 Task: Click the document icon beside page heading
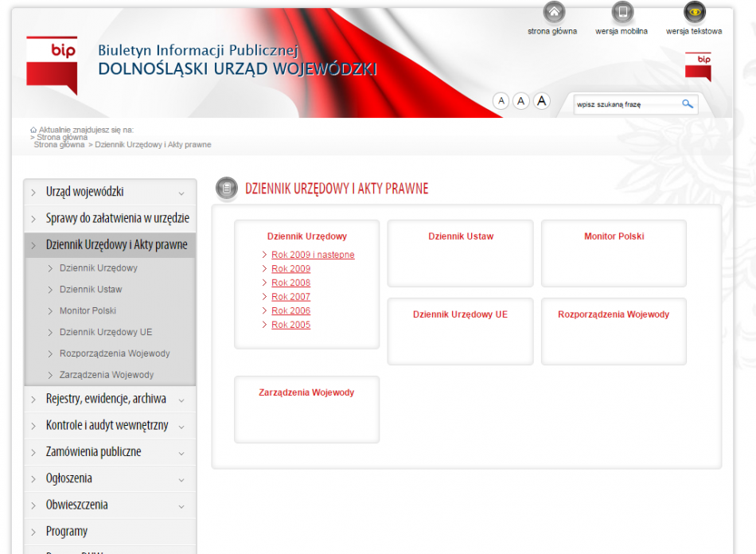point(227,188)
